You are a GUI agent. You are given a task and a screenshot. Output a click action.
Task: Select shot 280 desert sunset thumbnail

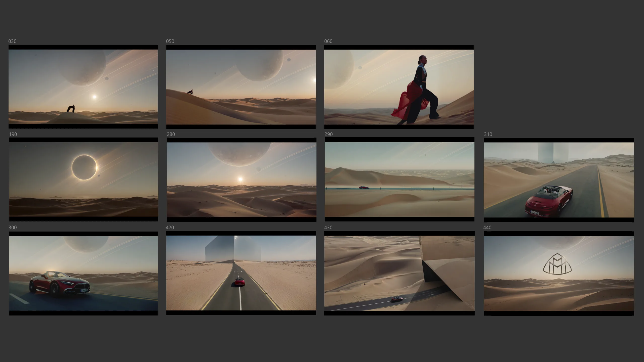242,179
